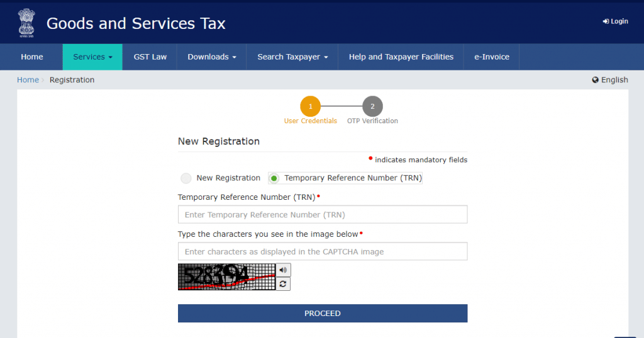
Task: Click the globe icon beside English
Action: coord(595,80)
